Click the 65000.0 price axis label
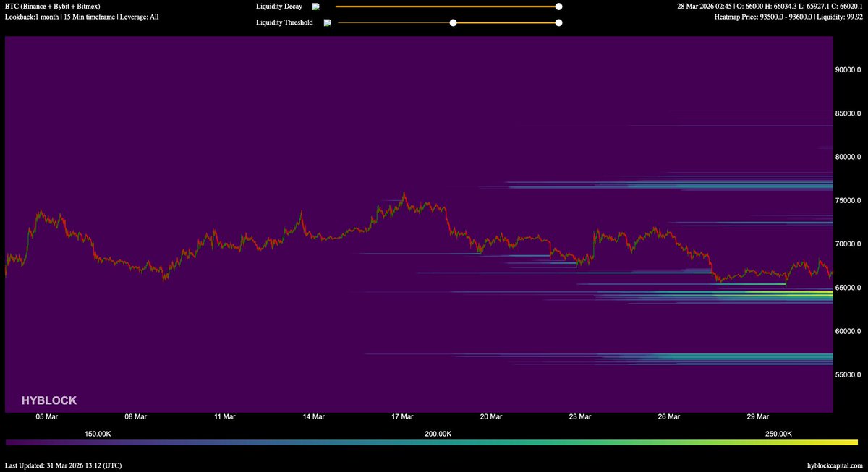The height and width of the screenshot is (472, 868). click(x=848, y=288)
